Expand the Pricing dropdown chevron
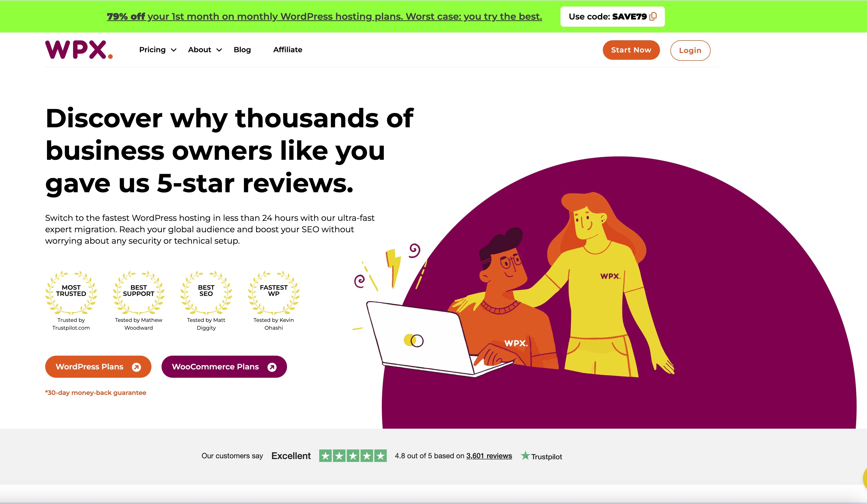Viewport: 867px width, 504px height. [x=174, y=50]
